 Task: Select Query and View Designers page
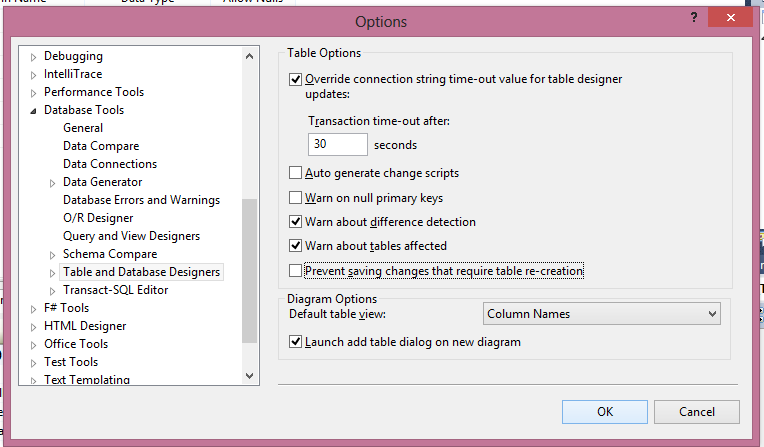click(x=131, y=236)
